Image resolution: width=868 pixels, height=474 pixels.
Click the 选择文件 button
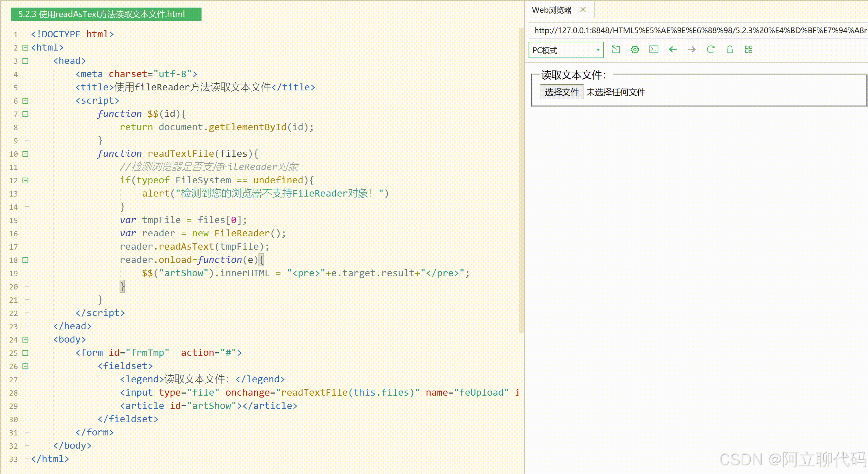click(561, 92)
